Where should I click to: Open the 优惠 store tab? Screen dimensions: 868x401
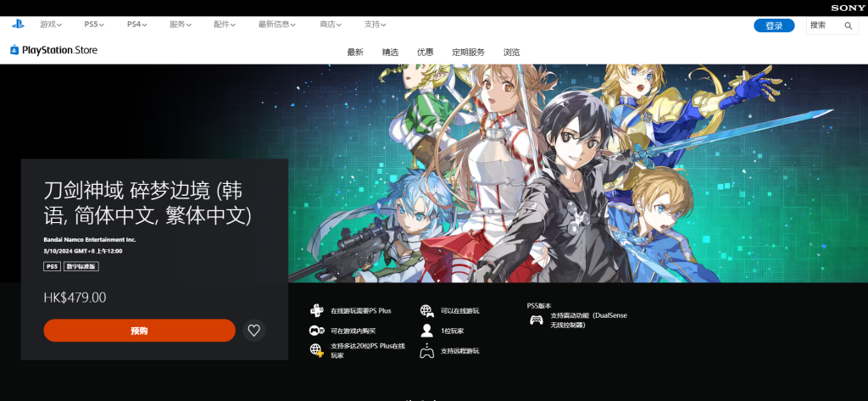pyautogui.click(x=426, y=53)
